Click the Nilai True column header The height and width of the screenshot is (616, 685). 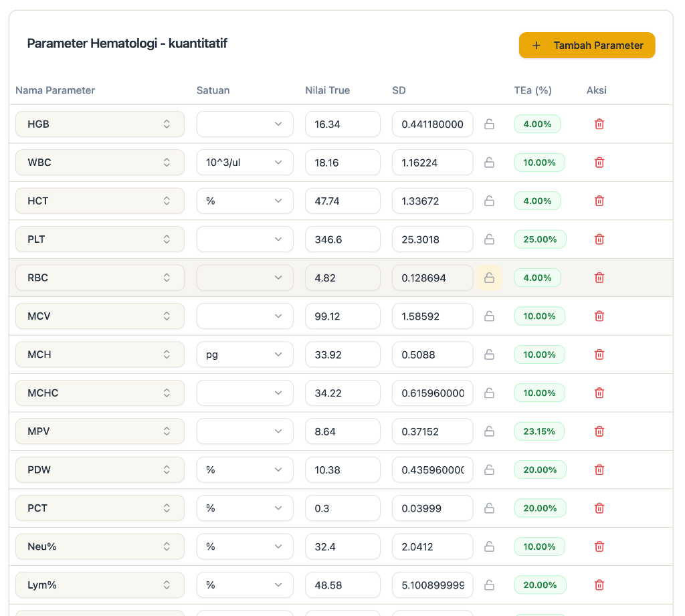(x=327, y=90)
